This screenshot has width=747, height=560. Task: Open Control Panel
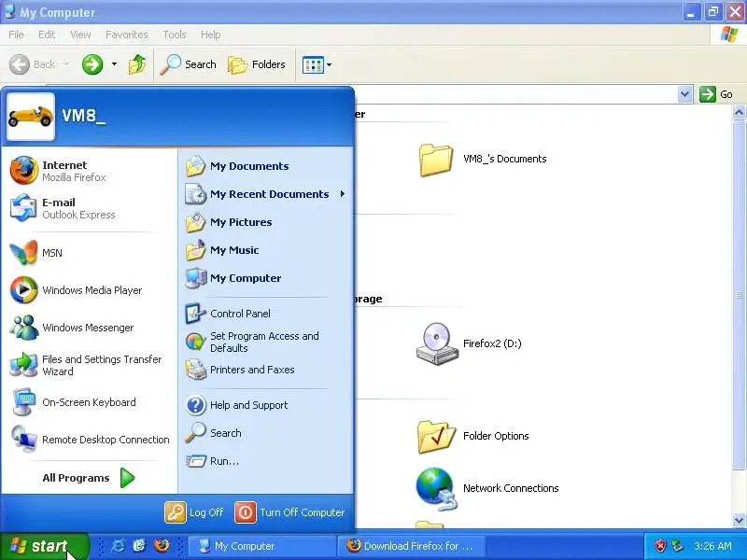pos(266,314)
